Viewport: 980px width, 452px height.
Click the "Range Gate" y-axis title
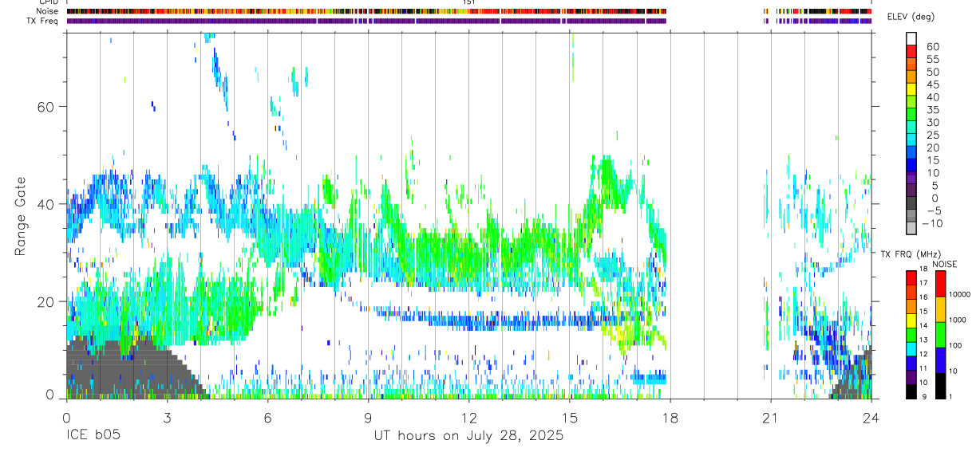(x=22, y=216)
